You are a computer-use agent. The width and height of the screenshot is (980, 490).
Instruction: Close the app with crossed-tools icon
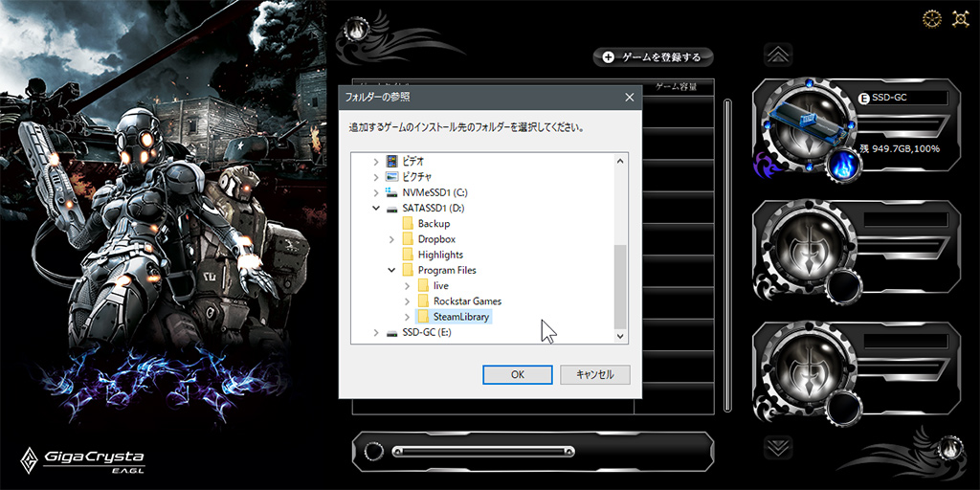961,19
